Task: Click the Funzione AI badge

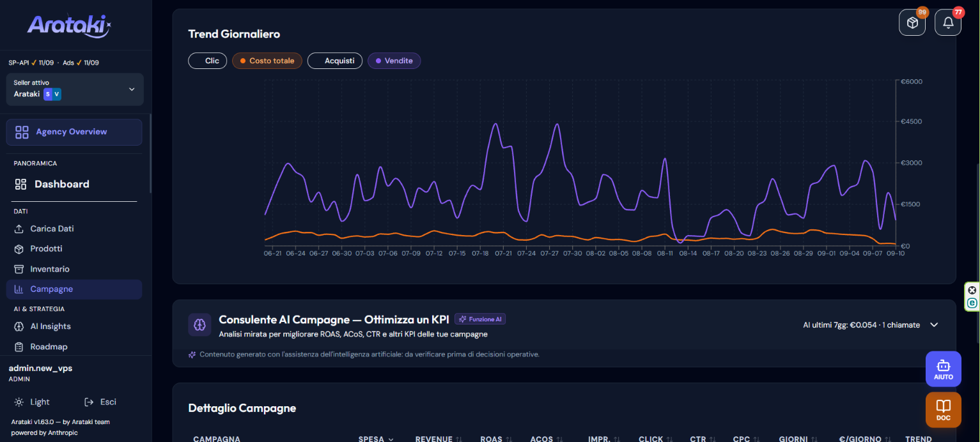Action: pos(480,319)
